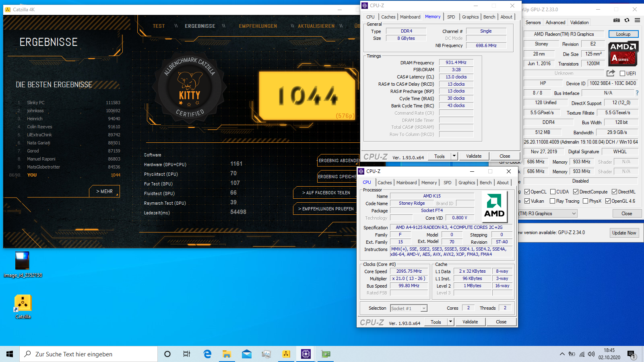Open Bench tab in lower CPU-Z window

tap(486, 183)
